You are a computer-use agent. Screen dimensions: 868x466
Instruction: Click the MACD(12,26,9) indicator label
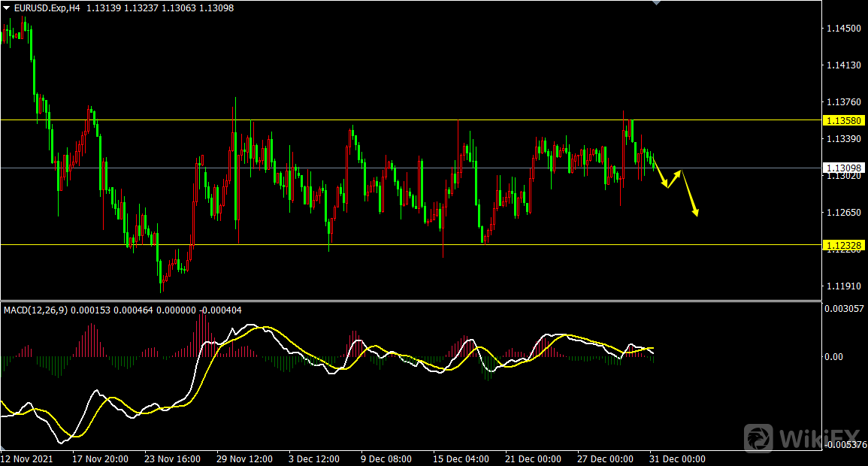pos(35,310)
